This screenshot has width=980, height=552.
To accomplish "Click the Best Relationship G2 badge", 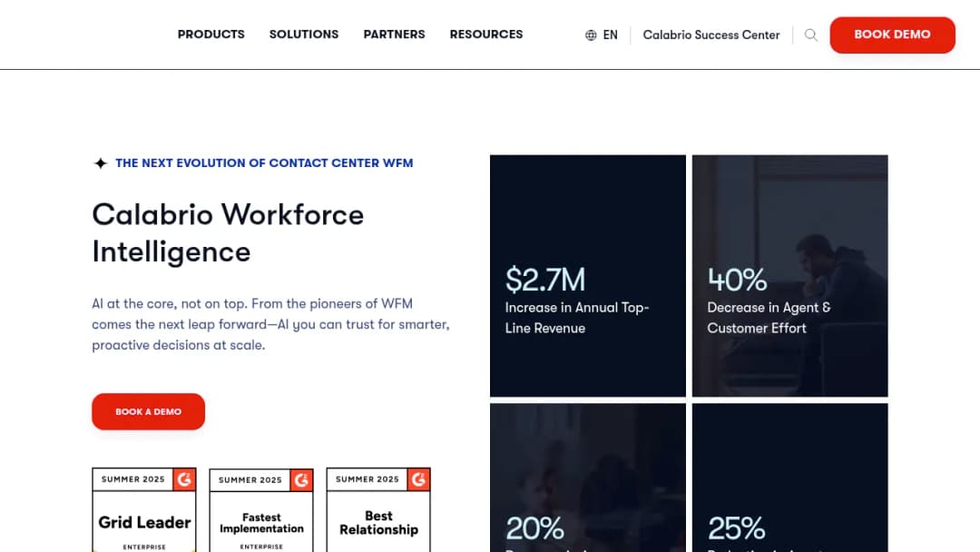I will click(x=378, y=509).
